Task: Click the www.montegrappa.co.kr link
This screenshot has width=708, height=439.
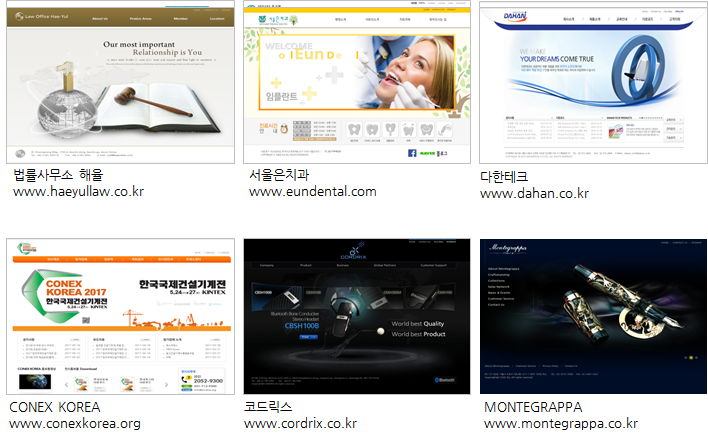Action: click(x=561, y=424)
